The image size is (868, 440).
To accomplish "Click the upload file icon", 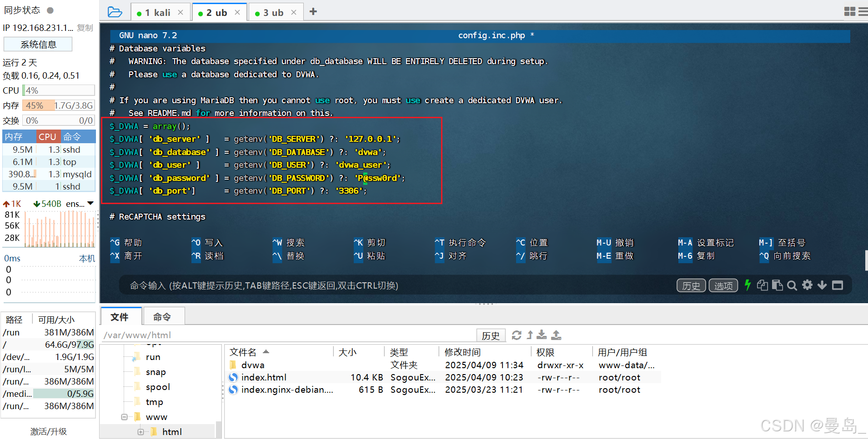I will 556,335.
